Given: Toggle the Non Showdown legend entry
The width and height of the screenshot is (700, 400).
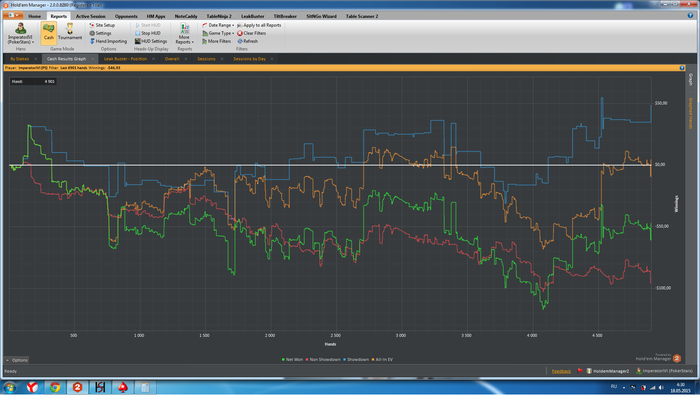Looking at the screenshot, I should pos(323,359).
